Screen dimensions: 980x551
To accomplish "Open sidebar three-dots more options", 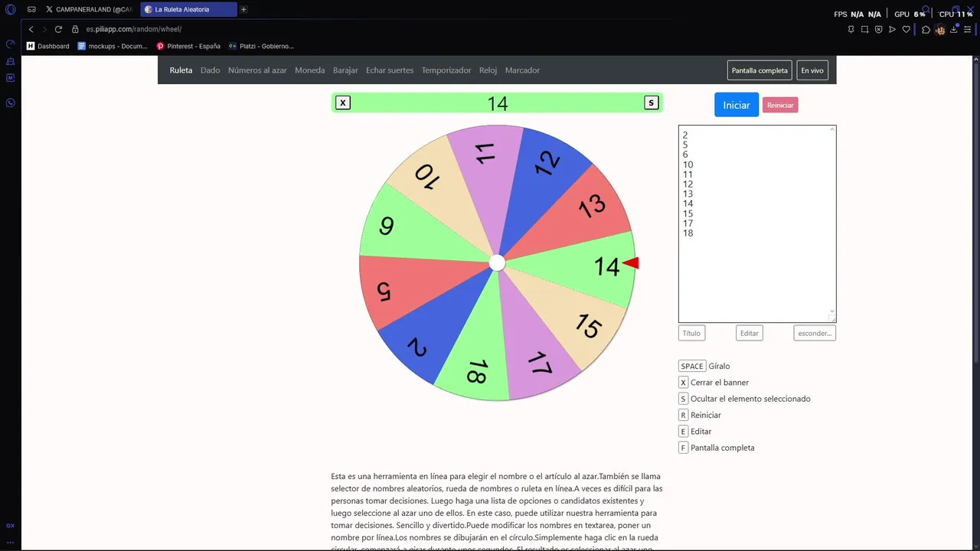I will point(11,542).
